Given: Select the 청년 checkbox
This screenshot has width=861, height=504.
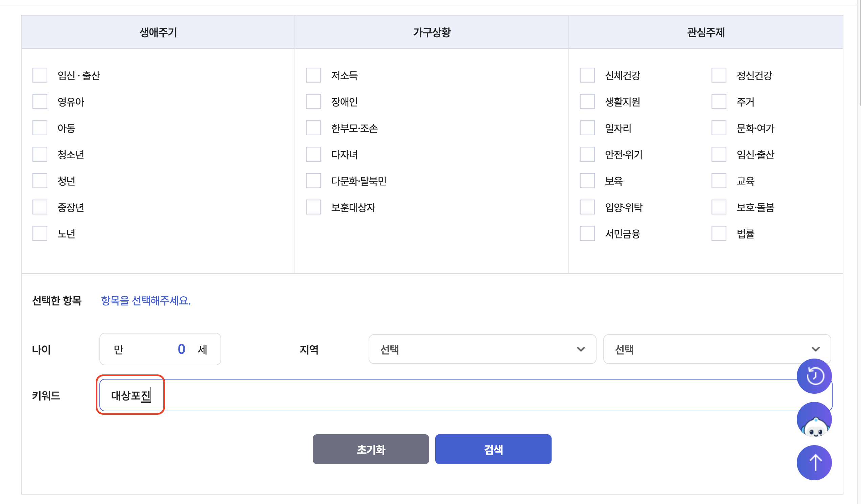Looking at the screenshot, I should [x=40, y=181].
